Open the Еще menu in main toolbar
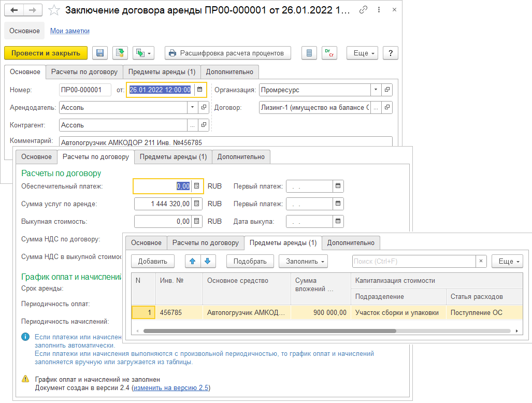The height and width of the screenshot is (403, 532). (x=363, y=53)
